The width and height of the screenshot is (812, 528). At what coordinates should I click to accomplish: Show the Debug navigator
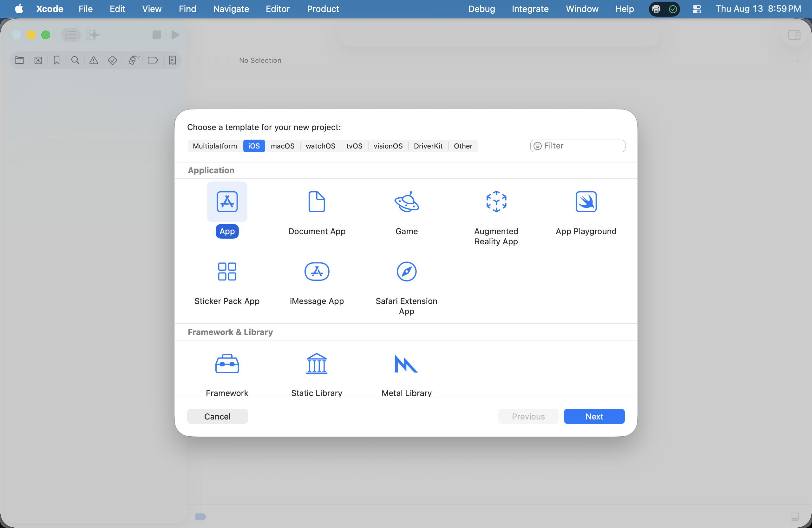(x=134, y=60)
